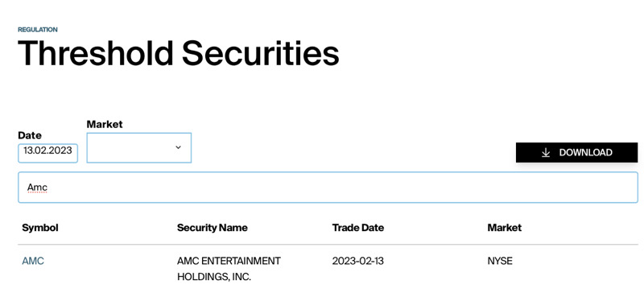
Task: Click the DOWNLOAD button
Action: pos(576,152)
